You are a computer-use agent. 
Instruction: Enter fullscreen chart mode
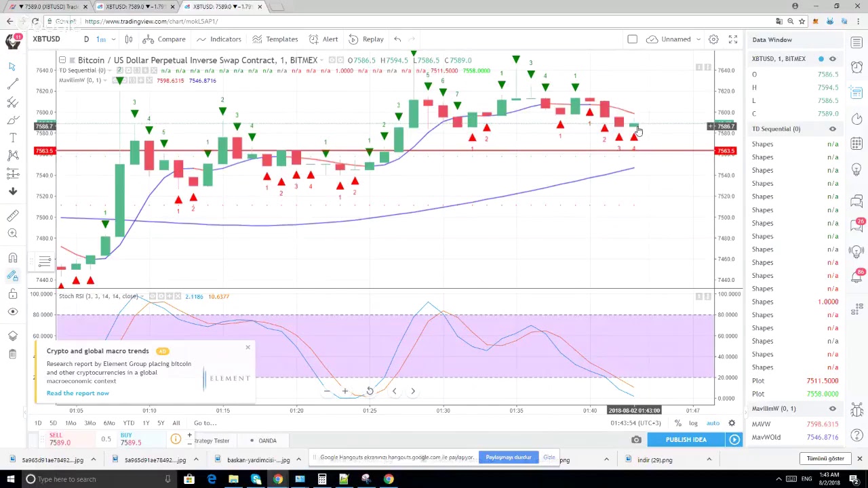point(733,39)
